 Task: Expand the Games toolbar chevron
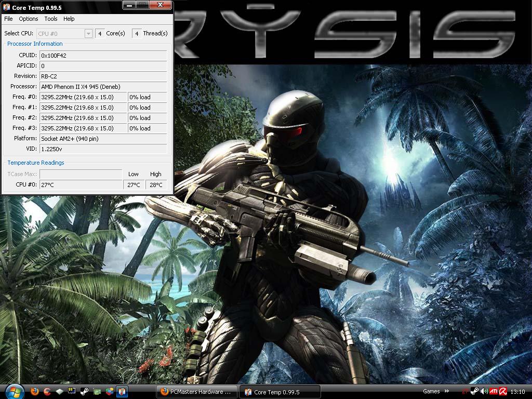pyautogui.click(x=446, y=391)
